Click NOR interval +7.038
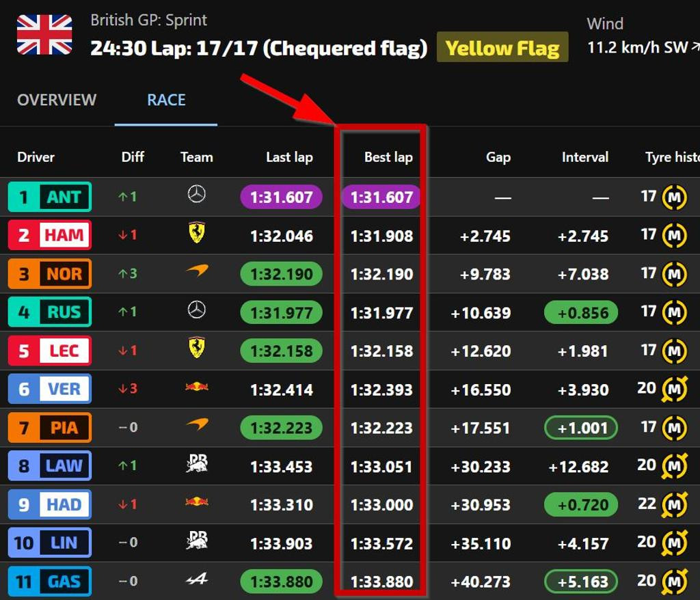Image resolution: width=700 pixels, height=600 pixels. tap(583, 274)
